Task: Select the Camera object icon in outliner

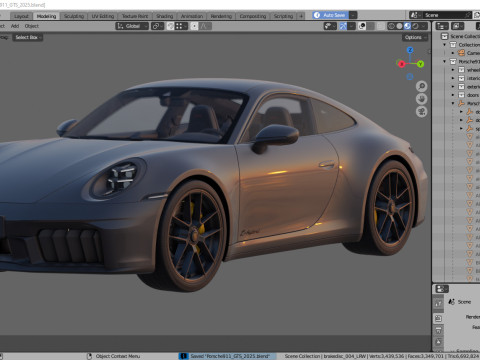Action: [x=461, y=53]
